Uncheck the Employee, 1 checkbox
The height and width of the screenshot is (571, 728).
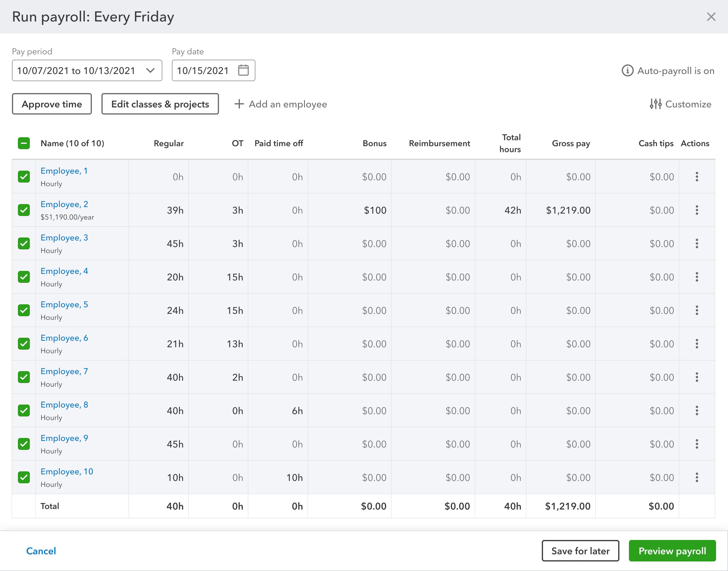tap(24, 177)
